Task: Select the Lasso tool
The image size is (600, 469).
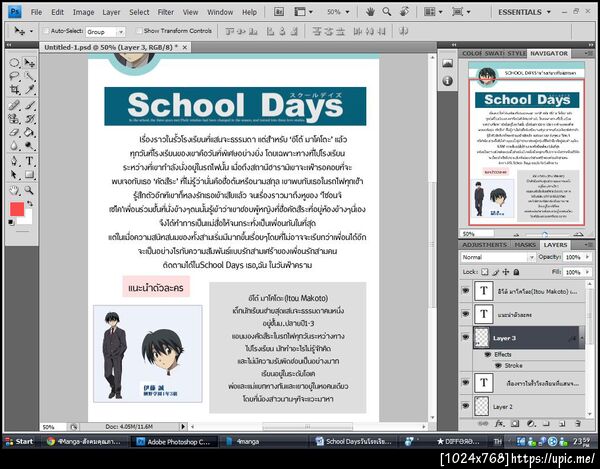Action: pyautogui.click(x=14, y=76)
